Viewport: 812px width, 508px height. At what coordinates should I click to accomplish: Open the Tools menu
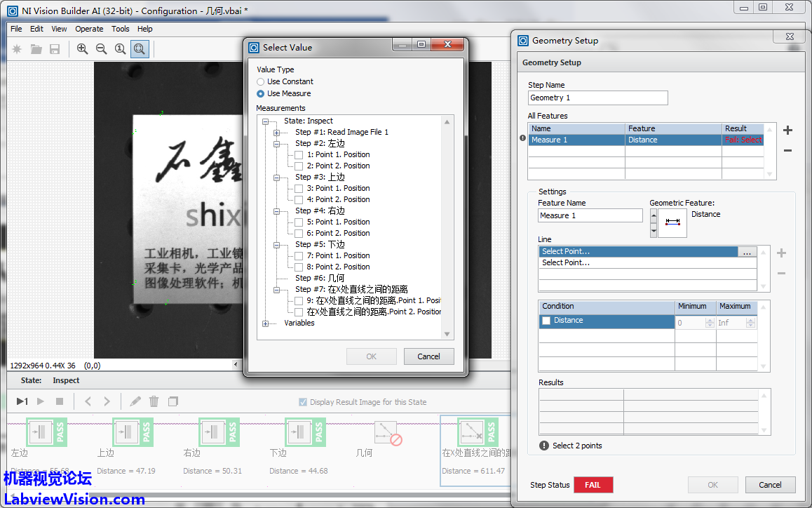coord(121,29)
